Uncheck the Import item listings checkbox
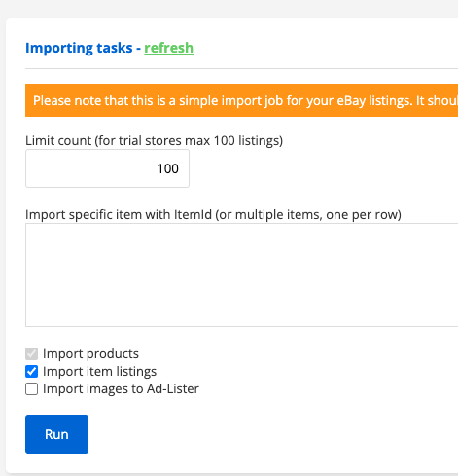The height and width of the screenshot is (476, 458). pos(31,371)
